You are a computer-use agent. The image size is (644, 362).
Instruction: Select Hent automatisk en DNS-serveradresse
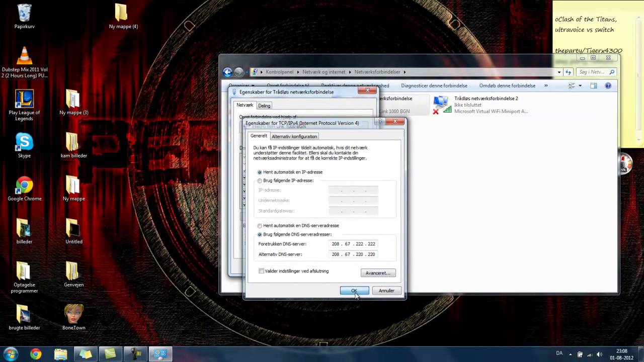[298, 226]
